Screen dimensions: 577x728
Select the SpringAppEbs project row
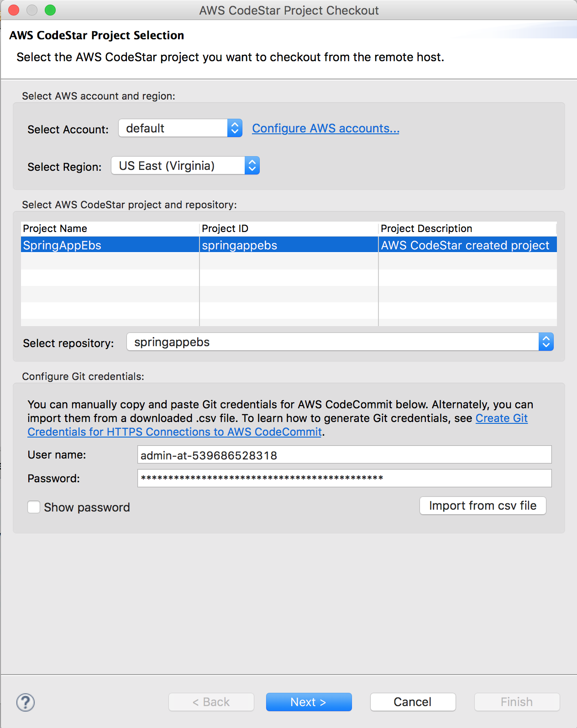pyautogui.click(x=288, y=245)
